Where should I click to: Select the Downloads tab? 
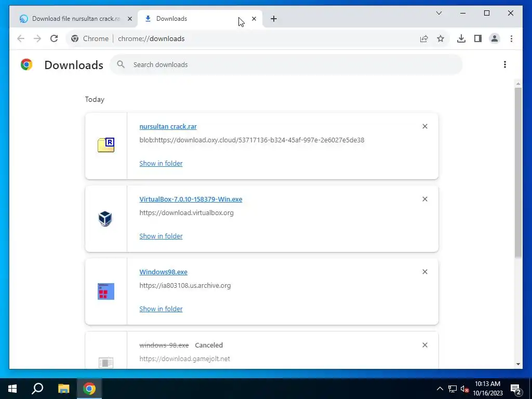click(199, 19)
